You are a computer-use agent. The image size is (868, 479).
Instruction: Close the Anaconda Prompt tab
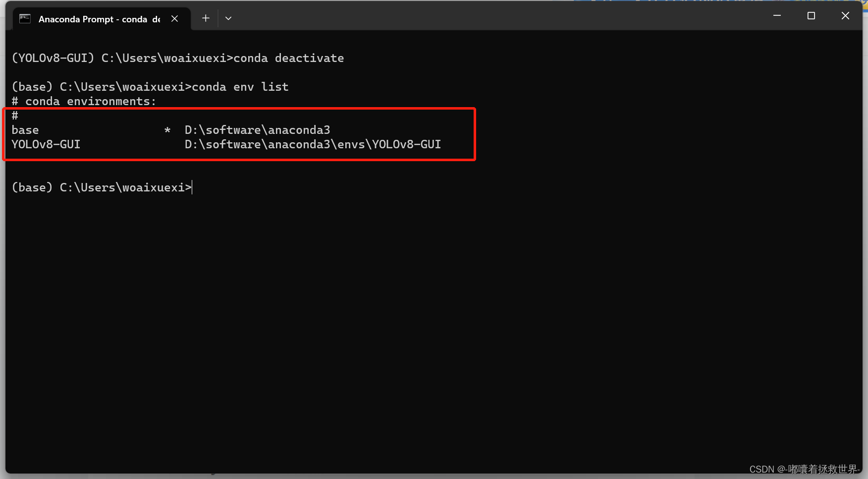pyautogui.click(x=174, y=19)
